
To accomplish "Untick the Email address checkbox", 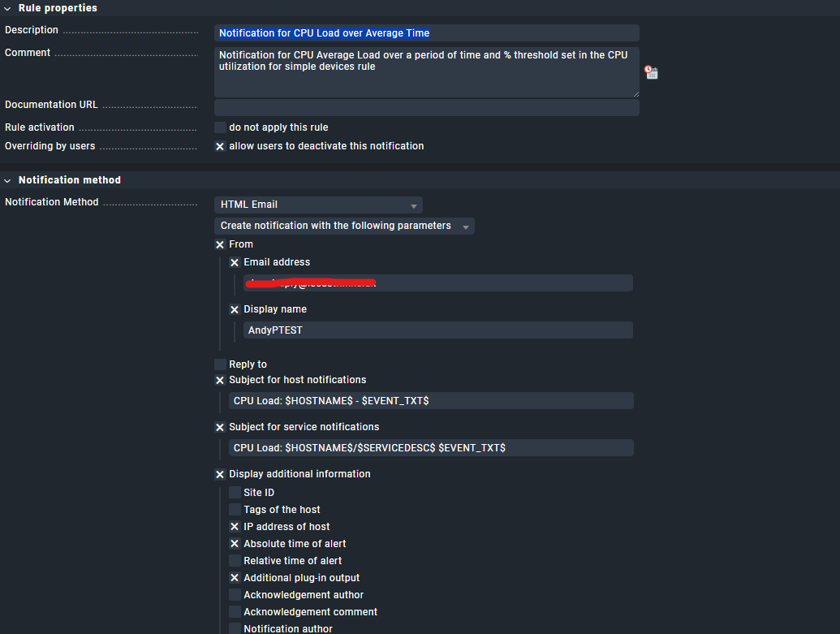I will (x=235, y=263).
